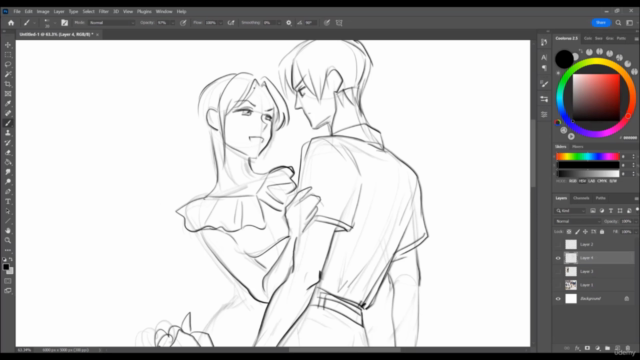The image size is (640, 360).
Task: Click the Home icon in options bar
Action: pos(11,23)
